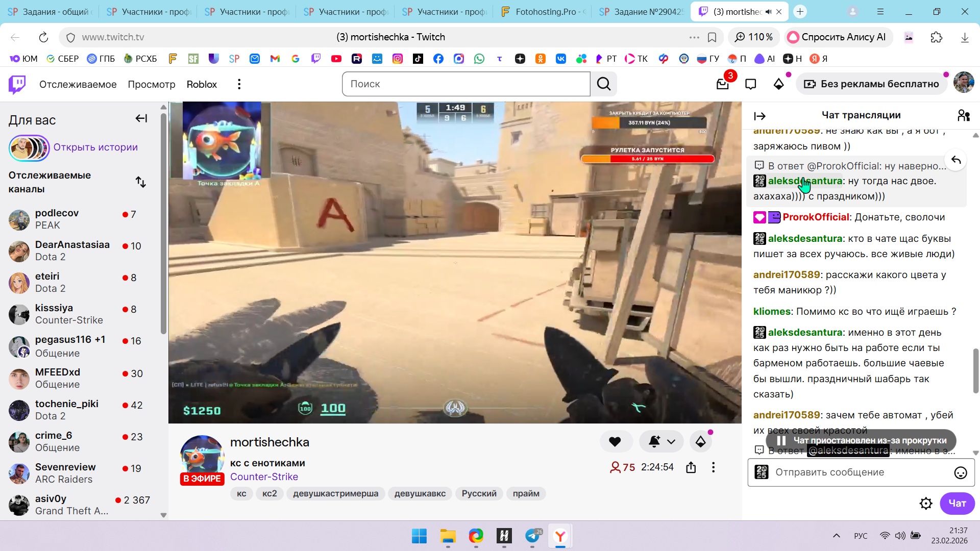Viewport: 980px width, 551px height.
Task: Open community users icon in chat header
Action: (963, 116)
